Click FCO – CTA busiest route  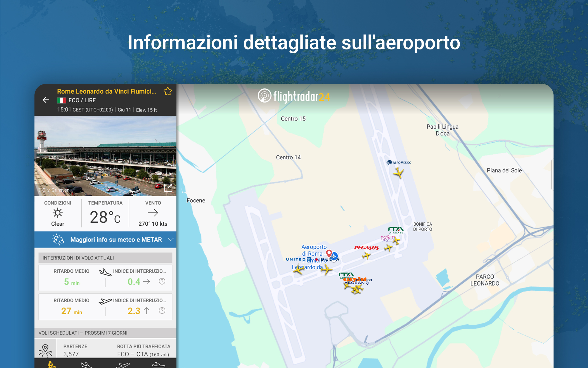tap(143, 354)
